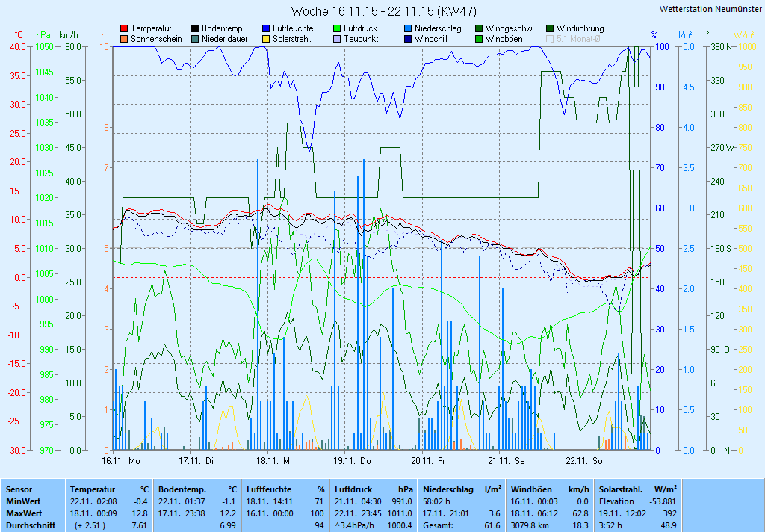Click the sunshine duration 3:52 h

coord(610,526)
